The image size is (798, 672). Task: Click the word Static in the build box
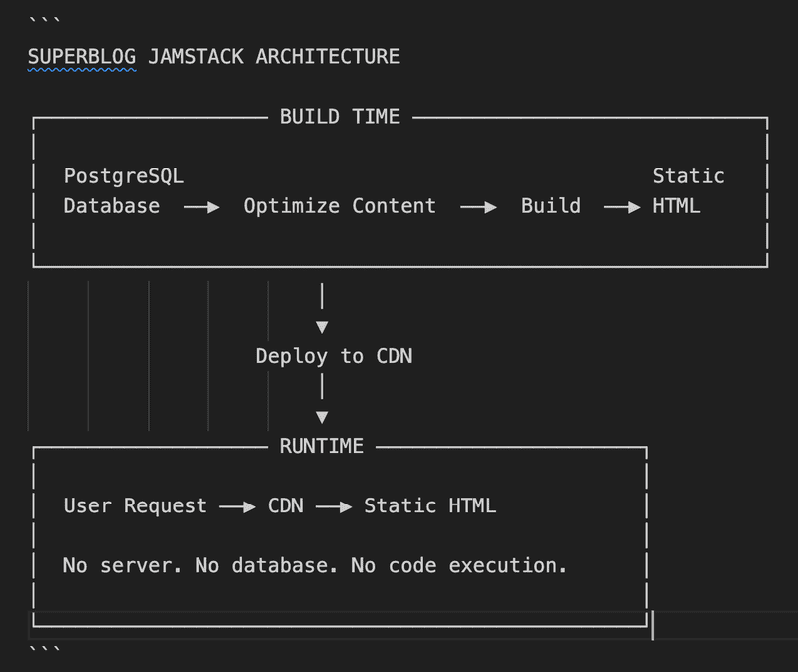click(x=688, y=176)
